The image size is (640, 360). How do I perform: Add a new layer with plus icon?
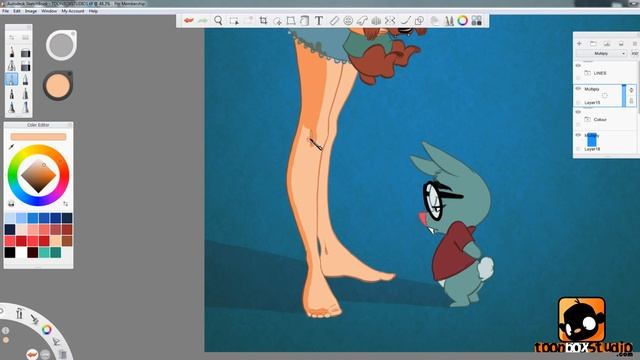[579, 43]
